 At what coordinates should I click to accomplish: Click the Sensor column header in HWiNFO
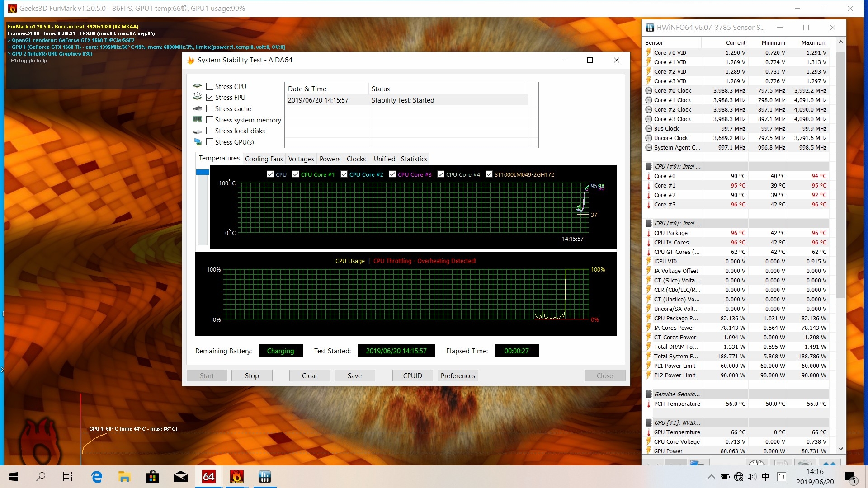(672, 42)
